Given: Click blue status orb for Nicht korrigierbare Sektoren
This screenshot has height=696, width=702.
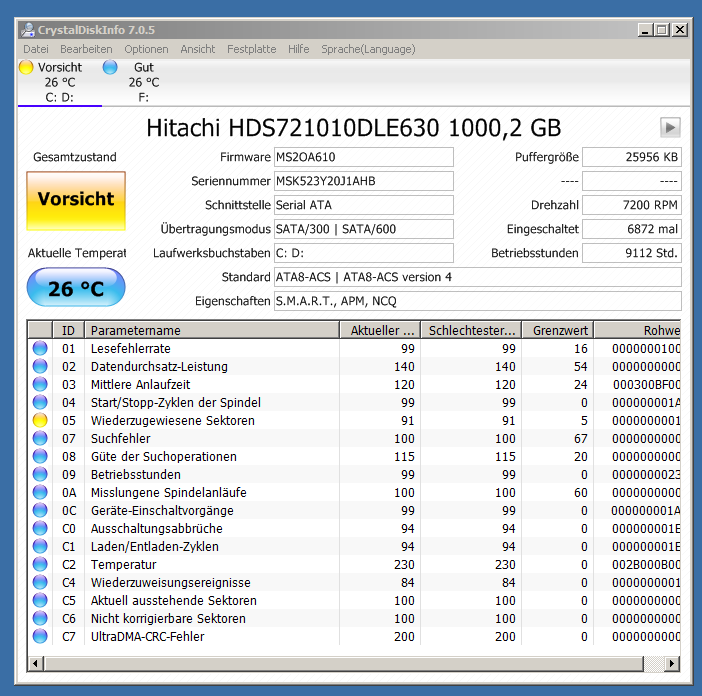Looking at the screenshot, I should (40, 618).
